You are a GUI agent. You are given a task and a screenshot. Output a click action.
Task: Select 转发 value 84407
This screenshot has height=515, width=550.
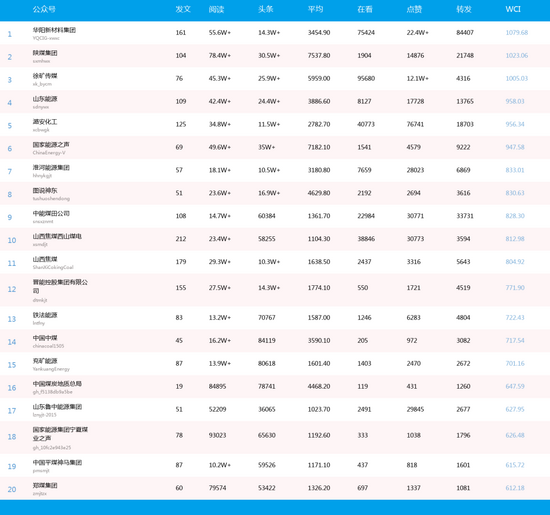[465, 33]
